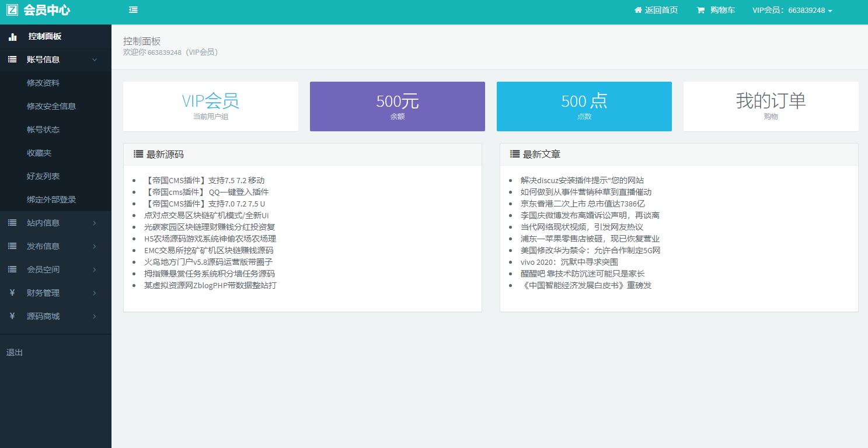
Task: Collapse the 账号信息 menu chevron
Action: [95, 60]
